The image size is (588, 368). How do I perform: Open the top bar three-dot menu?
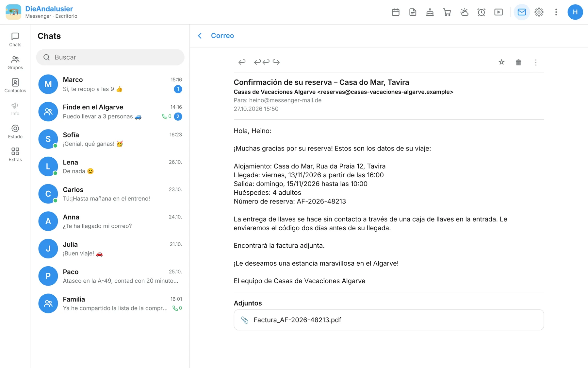coord(556,12)
